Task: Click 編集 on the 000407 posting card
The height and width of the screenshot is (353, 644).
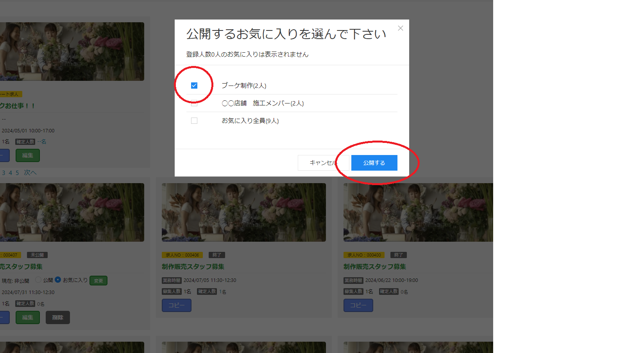Action: pos(27,317)
